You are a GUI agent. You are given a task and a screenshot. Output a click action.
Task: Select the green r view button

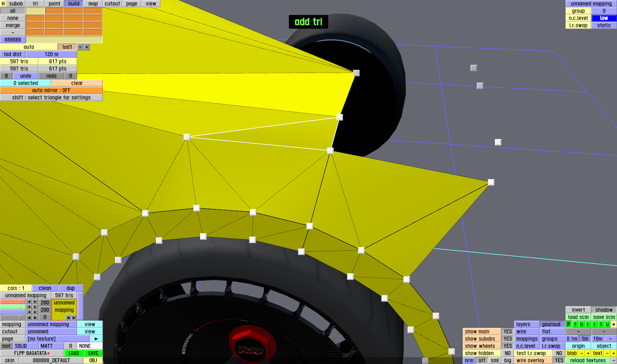[x=588, y=324]
